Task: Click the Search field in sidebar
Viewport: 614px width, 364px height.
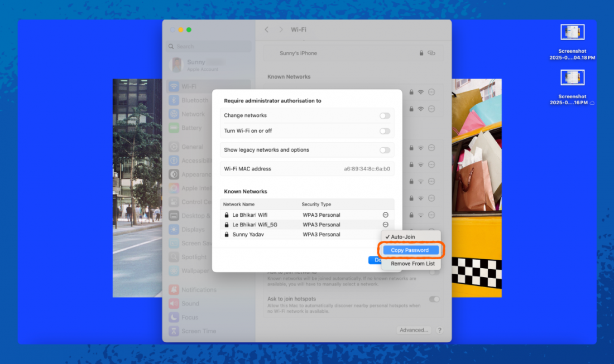Action: 209,46
